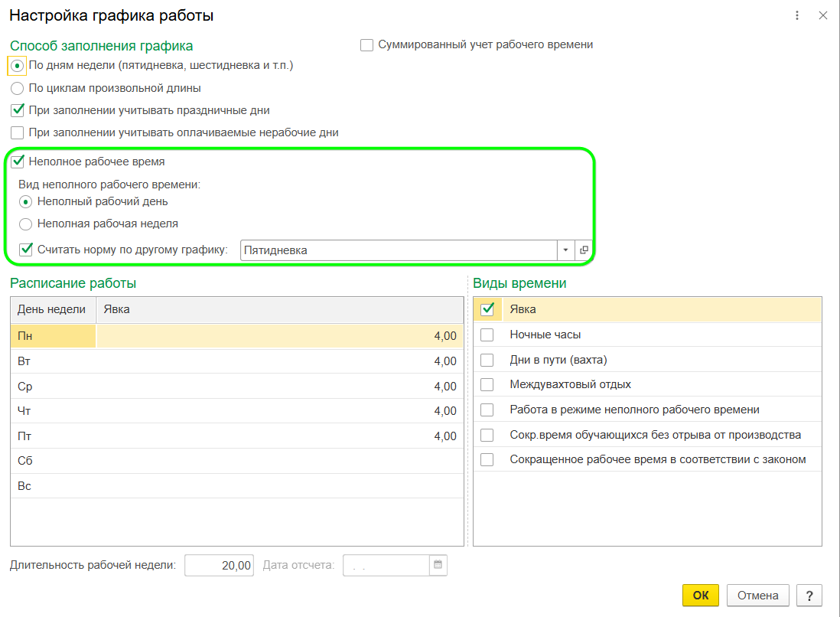Toggle the Неполное рабочее время checkbox
The height and width of the screenshot is (617, 840).
point(18,162)
